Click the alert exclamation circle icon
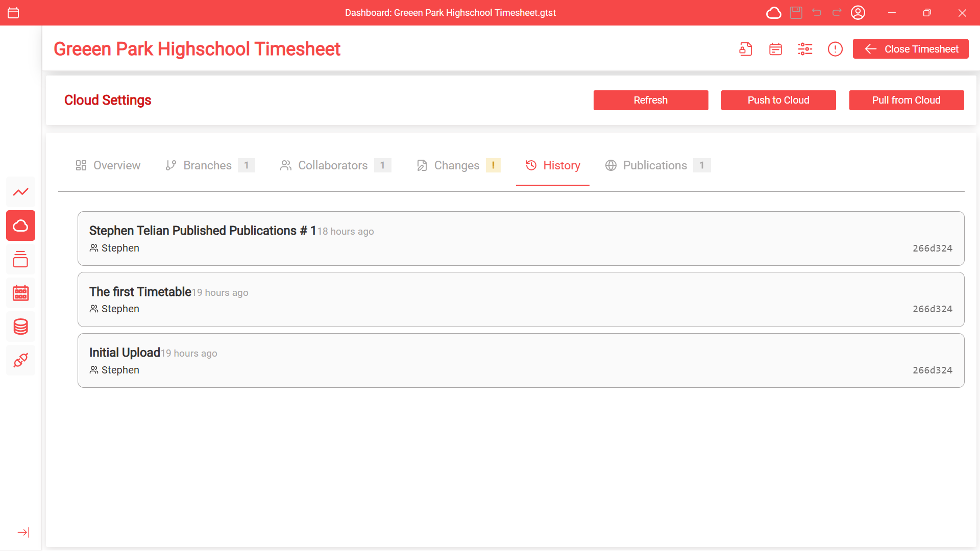Image resolution: width=980 pixels, height=551 pixels. [835, 49]
